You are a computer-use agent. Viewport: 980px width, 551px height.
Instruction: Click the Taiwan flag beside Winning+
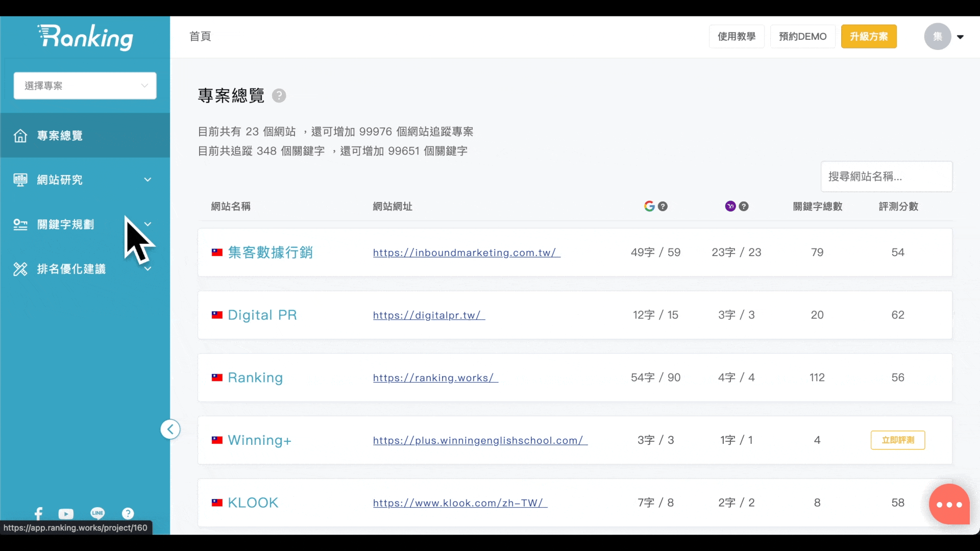[217, 440]
